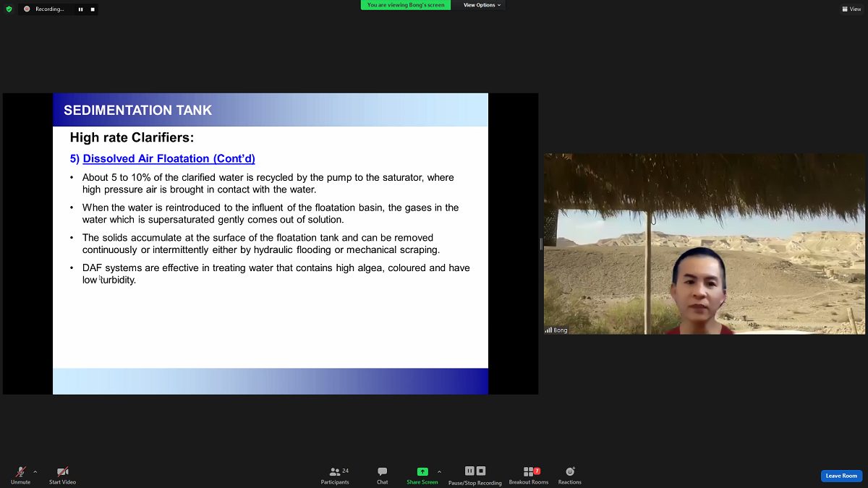Stop the recording in the top bar
Viewport: 868px width, 488px height.
92,9
